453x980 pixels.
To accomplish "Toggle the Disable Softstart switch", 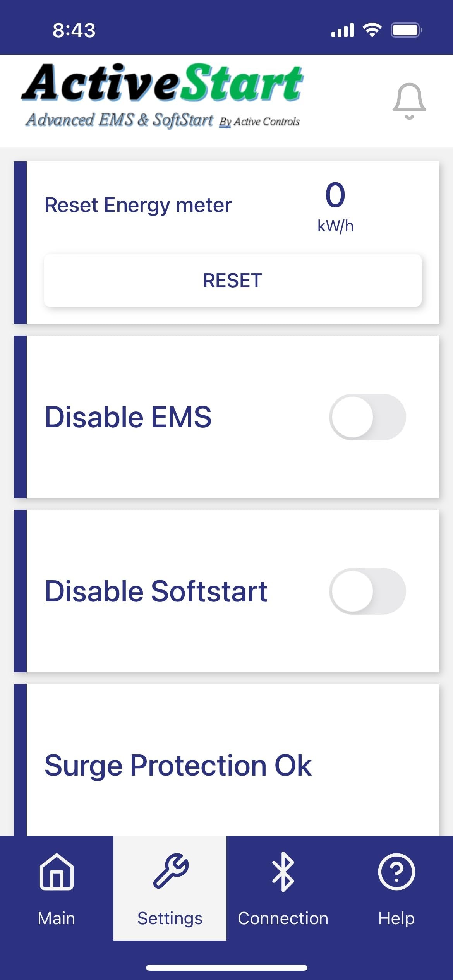I will (x=367, y=591).
